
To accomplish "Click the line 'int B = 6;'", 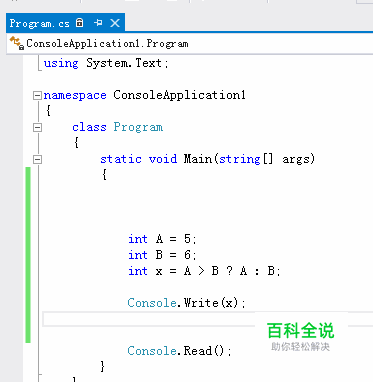I will (x=162, y=255).
